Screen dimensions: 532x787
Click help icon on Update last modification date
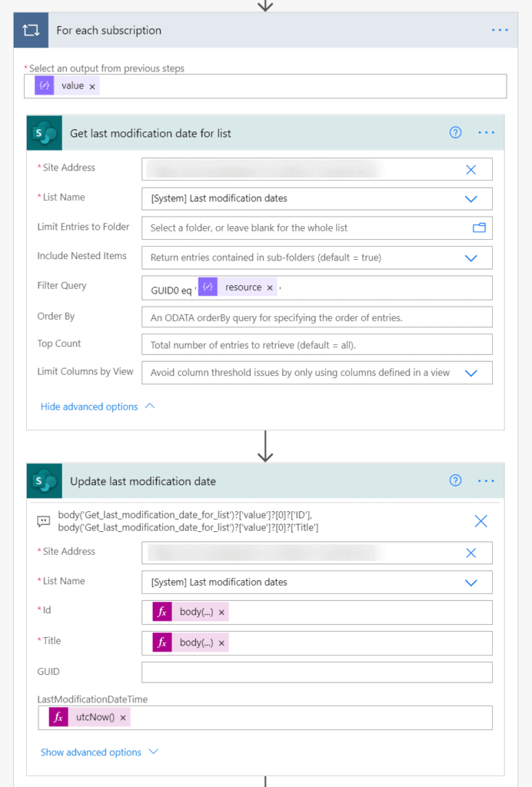[455, 481]
